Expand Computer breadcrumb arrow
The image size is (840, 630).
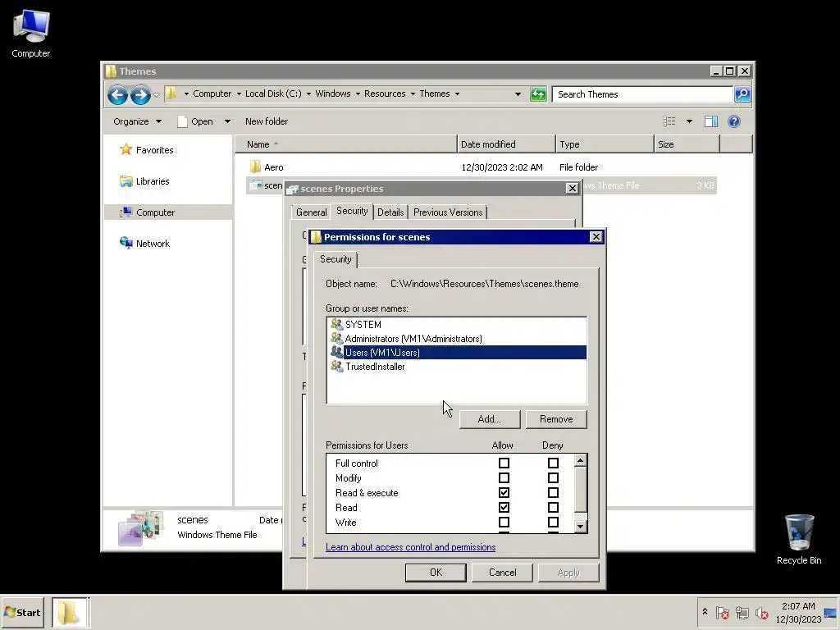click(239, 94)
